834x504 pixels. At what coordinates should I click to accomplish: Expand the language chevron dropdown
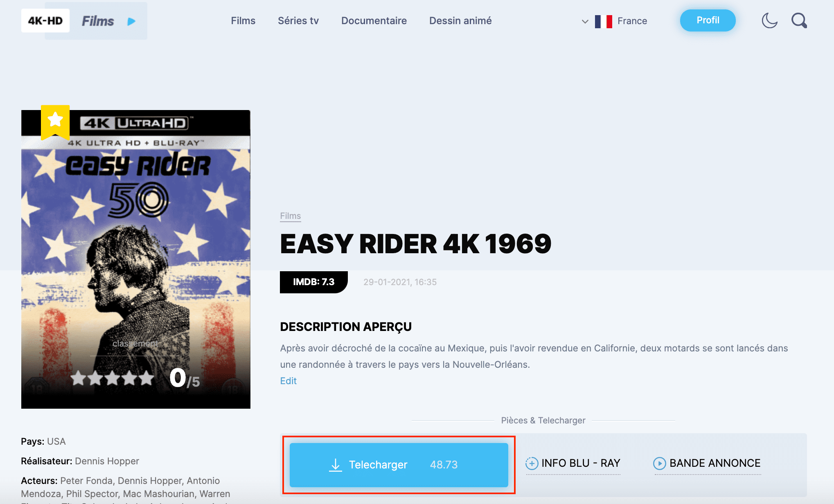[585, 22]
